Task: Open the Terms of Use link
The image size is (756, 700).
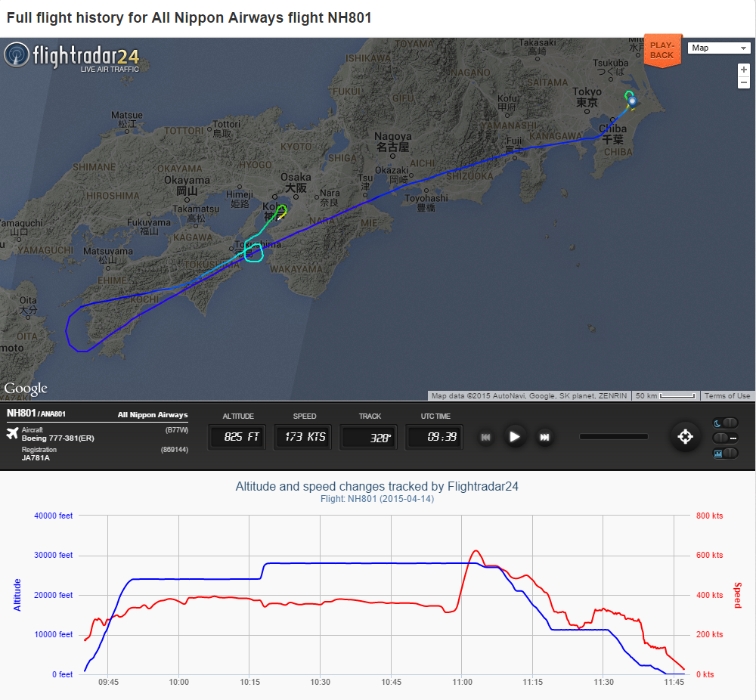Action: point(727,396)
